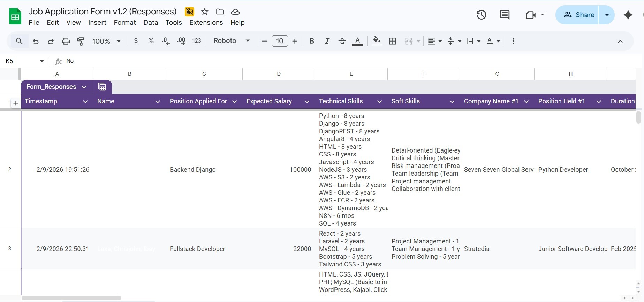Decrease decimal places
644x302 pixels.
(166, 41)
